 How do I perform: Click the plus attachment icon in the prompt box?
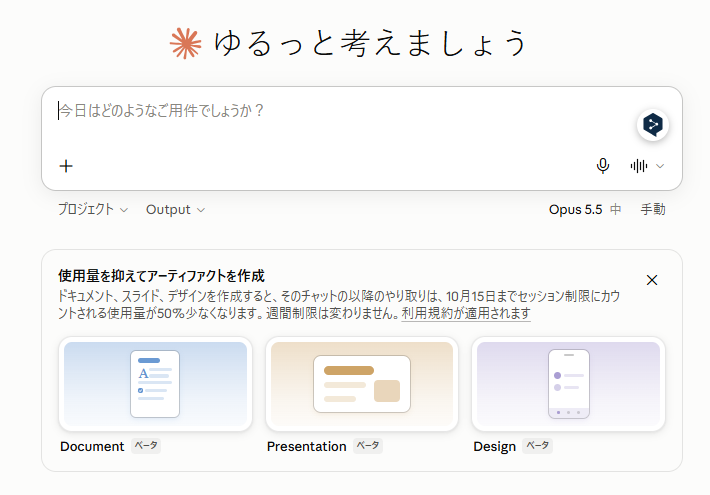[66, 166]
